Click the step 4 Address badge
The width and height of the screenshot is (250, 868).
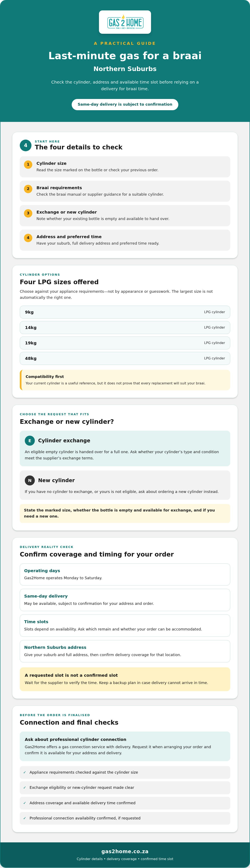click(28, 238)
